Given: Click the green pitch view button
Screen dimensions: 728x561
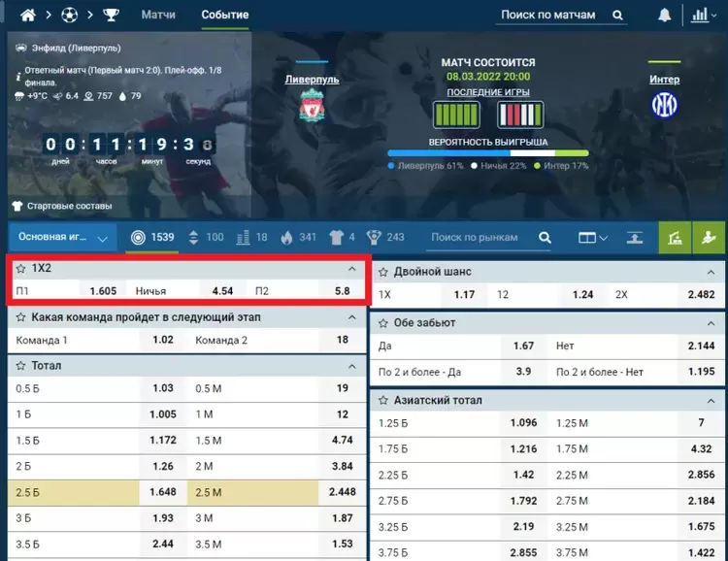Looking at the screenshot, I should (x=675, y=238).
